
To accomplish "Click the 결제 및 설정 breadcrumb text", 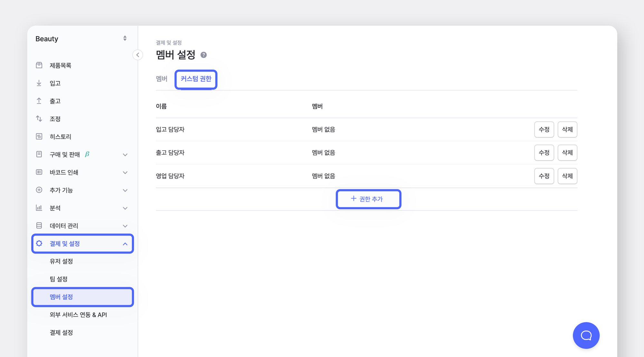I will click(169, 42).
